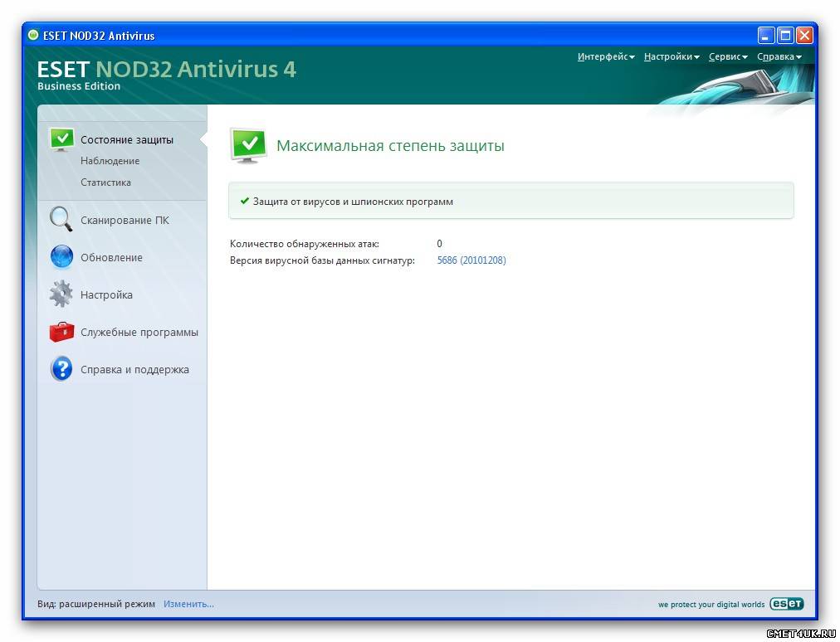Click we protect your digital worlds slogan
Viewport: 840px width, 642px height.
[x=711, y=605]
